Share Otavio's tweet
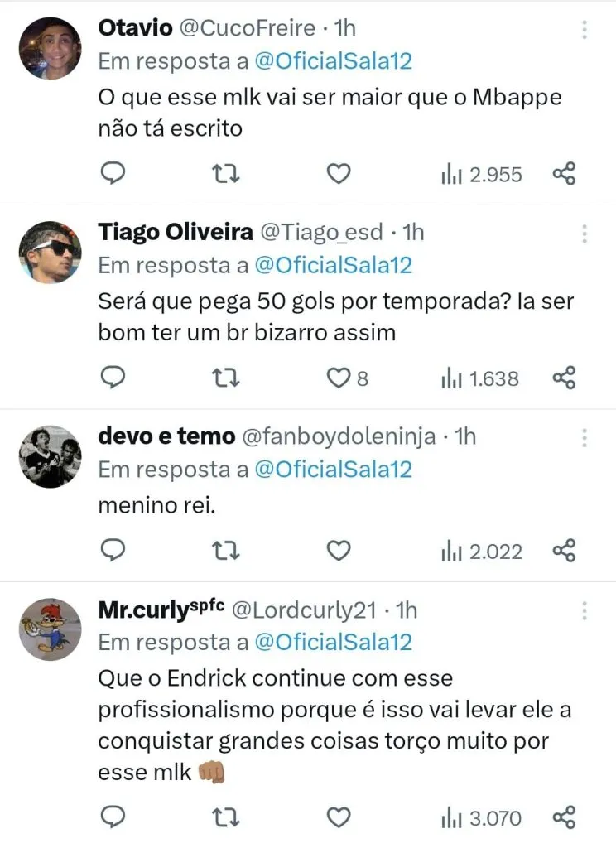The height and width of the screenshot is (848, 616). pyautogui.click(x=564, y=174)
